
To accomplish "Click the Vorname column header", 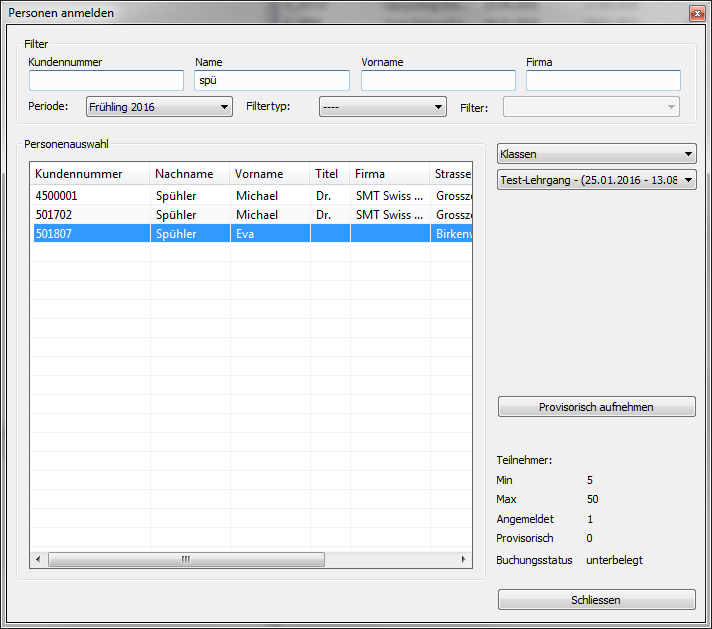I will pyautogui.click(x=270, y=174).
